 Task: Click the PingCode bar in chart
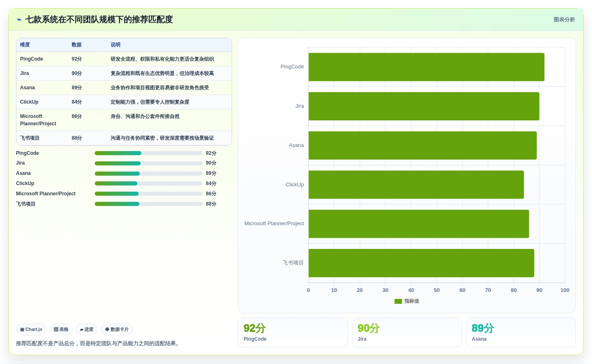(426, 67)
